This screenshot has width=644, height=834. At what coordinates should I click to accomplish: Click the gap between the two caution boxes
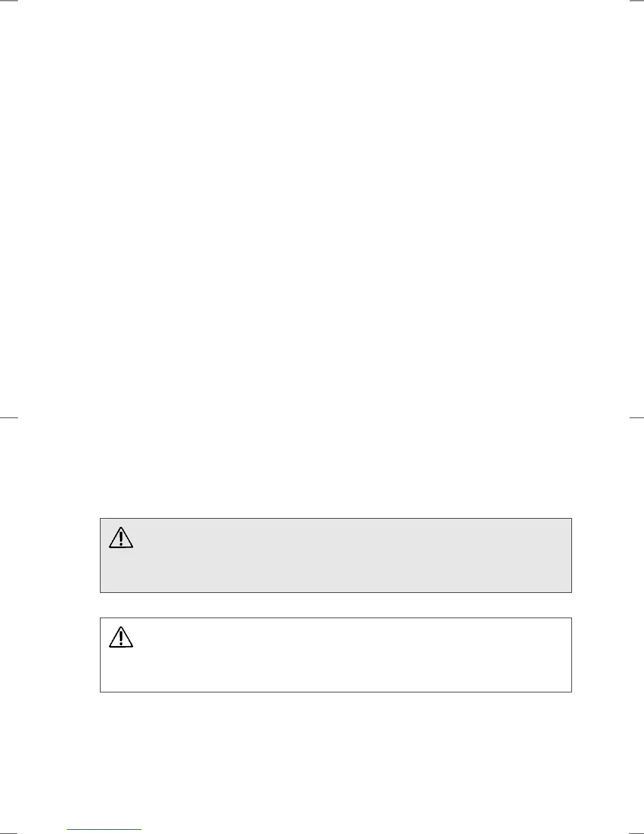[x=336, y=605]
